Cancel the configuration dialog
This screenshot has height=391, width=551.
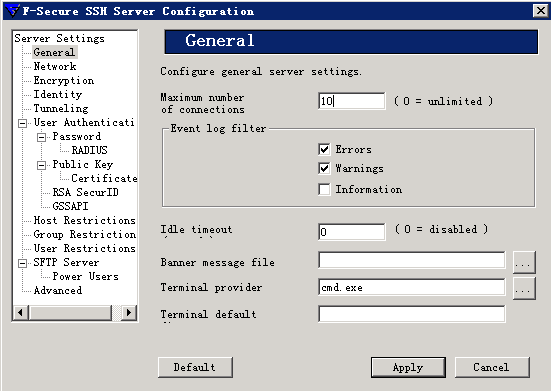tap(492, 367)
